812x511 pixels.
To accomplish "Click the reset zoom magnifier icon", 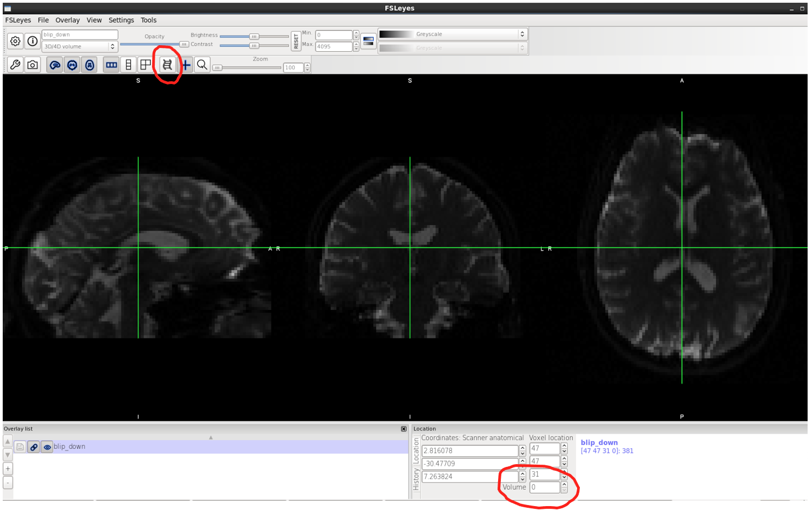I will click(x=202, y=65).
